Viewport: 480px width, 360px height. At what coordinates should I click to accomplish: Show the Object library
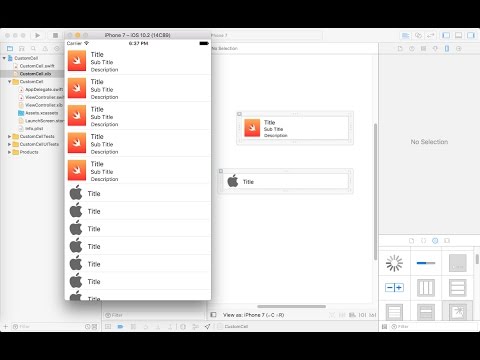[435, 241]
